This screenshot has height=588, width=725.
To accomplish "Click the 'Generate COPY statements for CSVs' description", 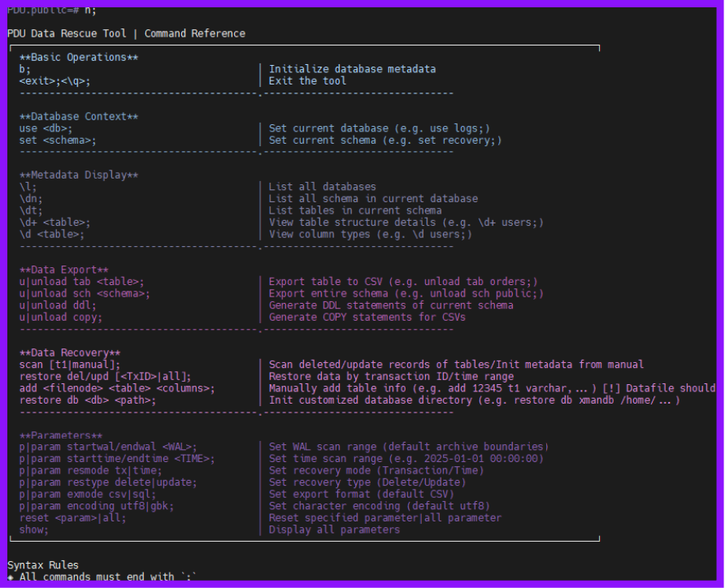I will [367, 318].
